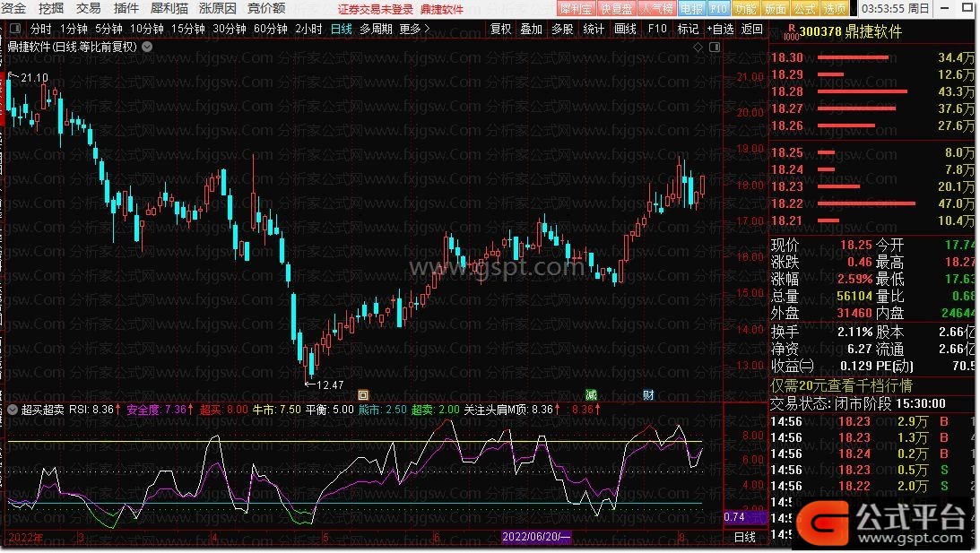Viewport: 980px width, 553px height.
Task: Add stock via +自选 button
Action: [720, 30]
